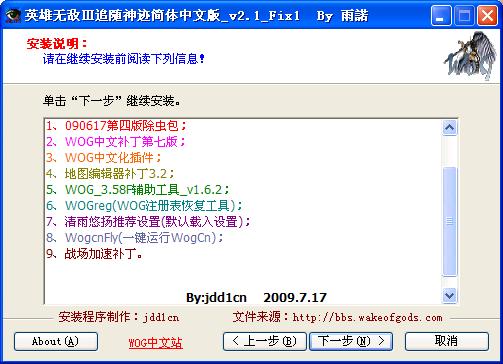
Task: Click 安装程序制作: jdd1cn label
Action: 119,317
